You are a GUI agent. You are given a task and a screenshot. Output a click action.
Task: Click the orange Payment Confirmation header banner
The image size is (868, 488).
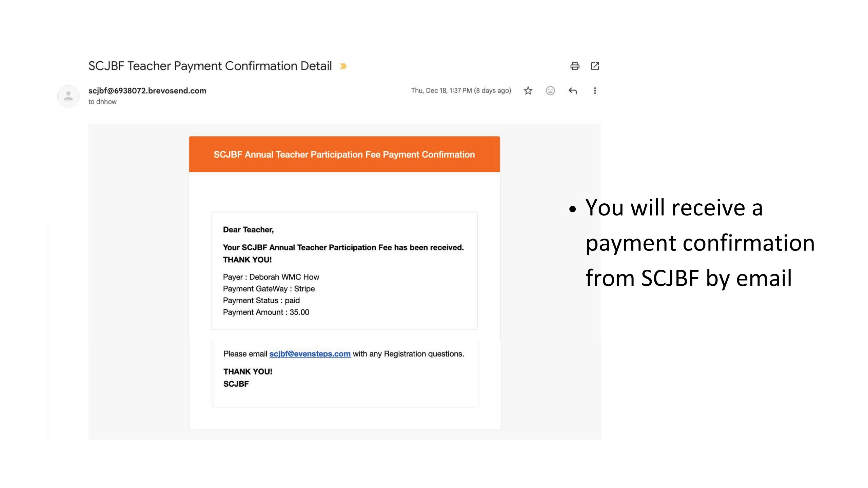click(x=344, y=155)
